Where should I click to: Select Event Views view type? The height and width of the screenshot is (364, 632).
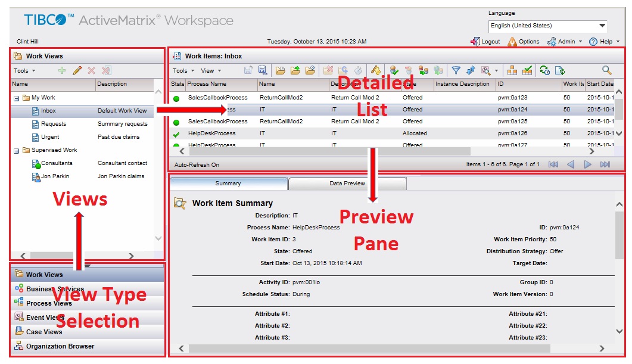[88, 318]
